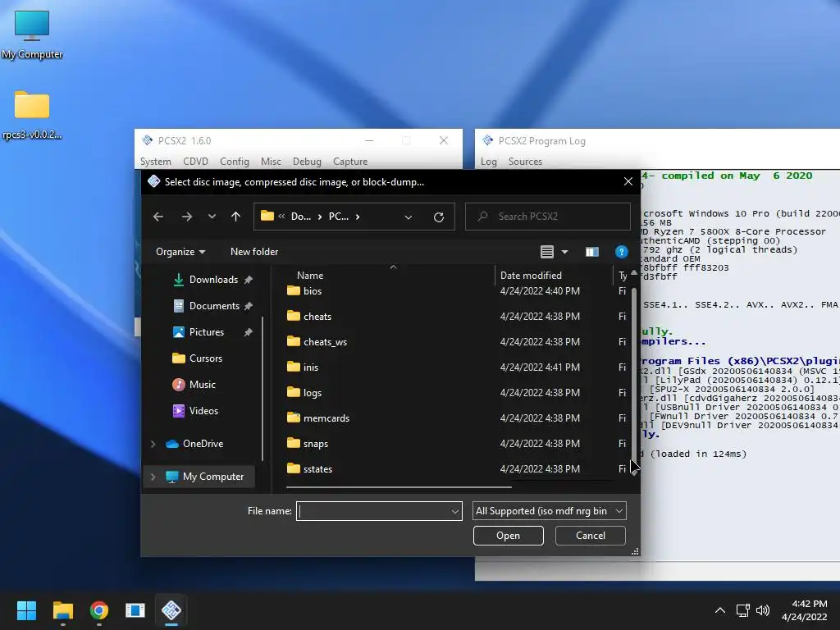Open the Debug menu in PCSX2
The image size is (840, 630).
[x=307, y=162]
